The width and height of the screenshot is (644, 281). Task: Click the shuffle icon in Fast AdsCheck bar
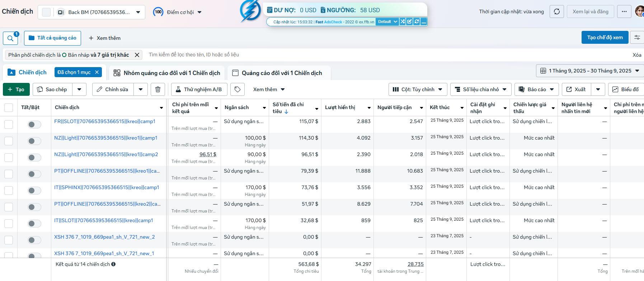tap(403, 22)
